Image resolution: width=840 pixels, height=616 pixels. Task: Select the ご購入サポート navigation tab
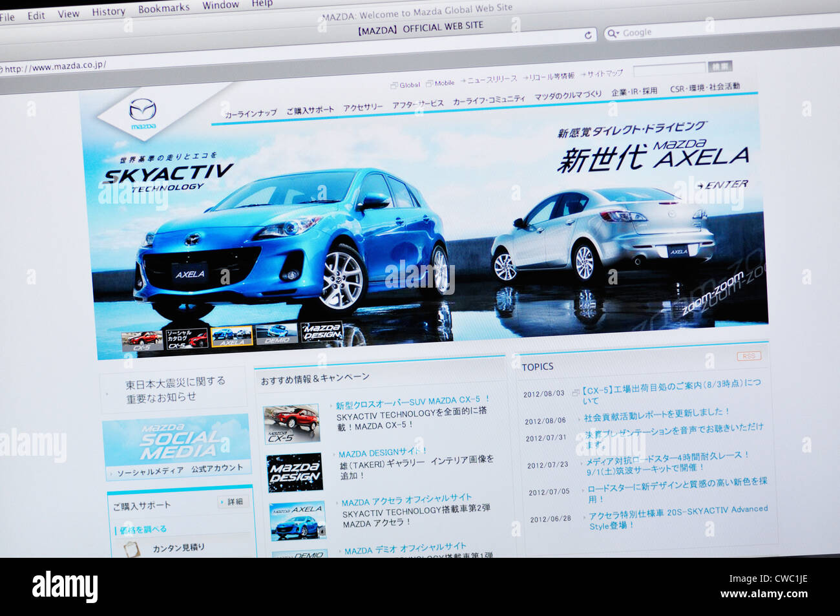tap(310, 110)
